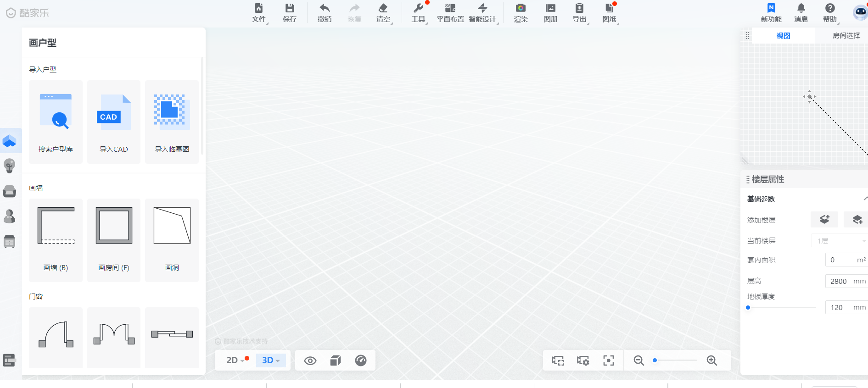Viewport: 868px width, 388px height.
Task: Open the 工具 (Tools) wrench menu
Action: [419, 13]
